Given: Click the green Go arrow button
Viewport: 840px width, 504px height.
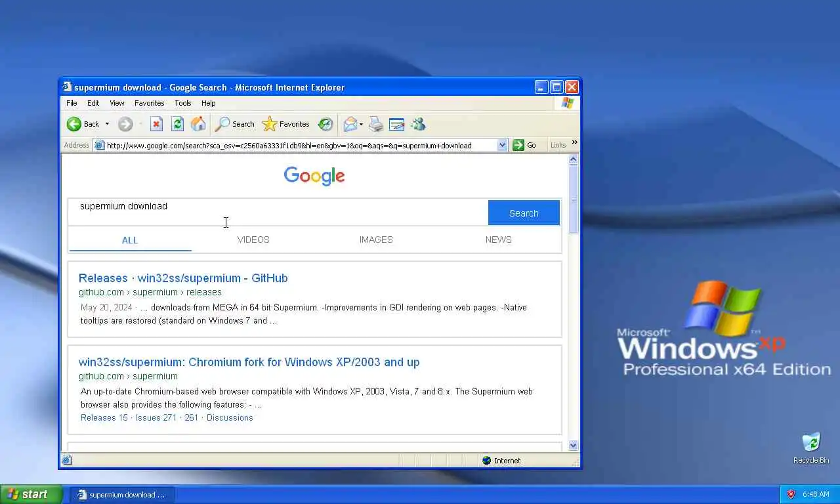Looking at the screenshot, I should [525, 146].
